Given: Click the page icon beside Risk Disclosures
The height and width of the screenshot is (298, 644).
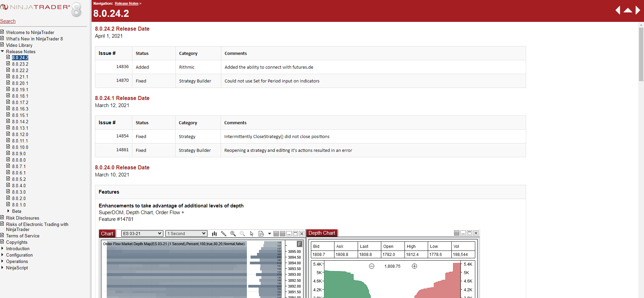Looking at the screenshot, I should pos(2,218).
